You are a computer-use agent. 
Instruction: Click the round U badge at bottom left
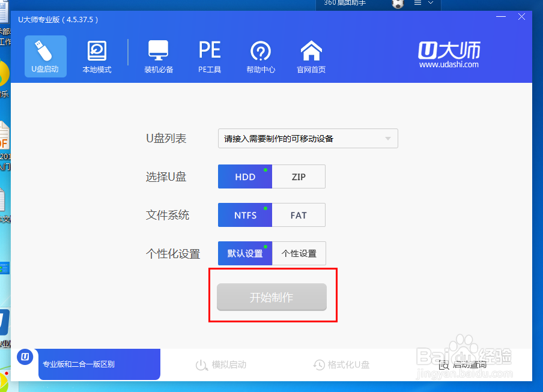[x=25, y=357]
